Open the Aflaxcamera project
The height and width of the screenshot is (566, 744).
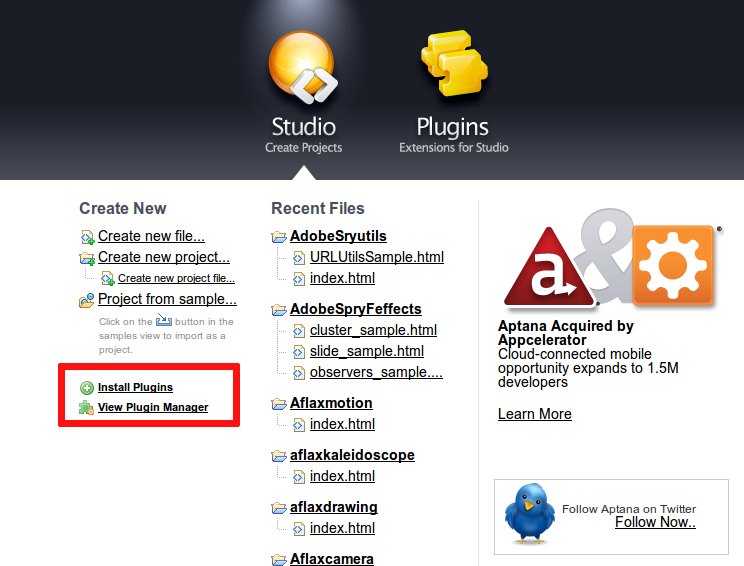pyautogui.click(x=332, y=559)
